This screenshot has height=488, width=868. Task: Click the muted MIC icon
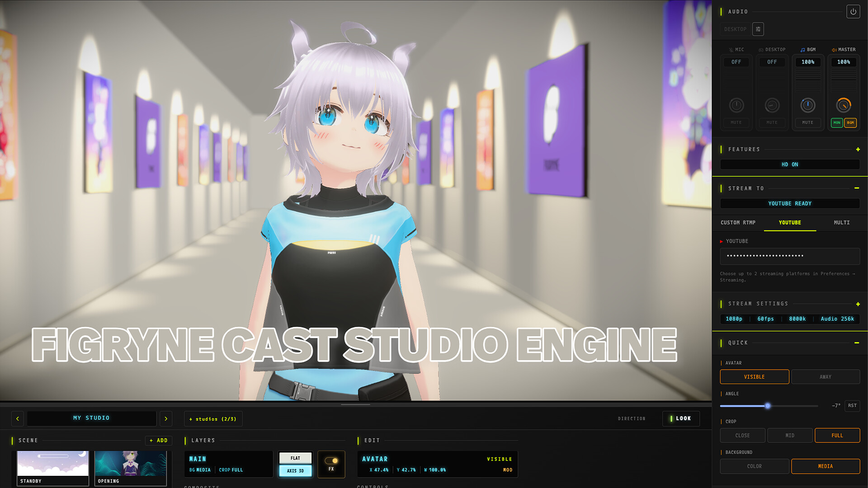click(731, 50)
